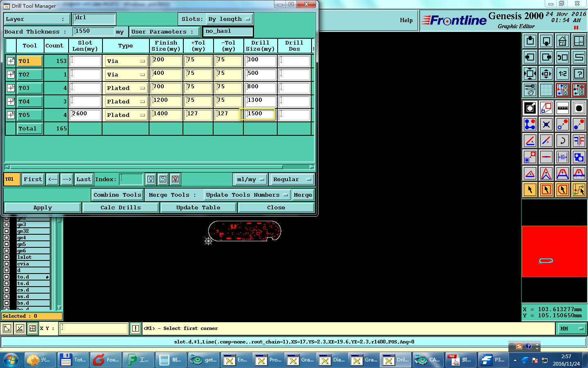
Task: Click the red overview thumbnail panel
Action: (x=555, y=251)
